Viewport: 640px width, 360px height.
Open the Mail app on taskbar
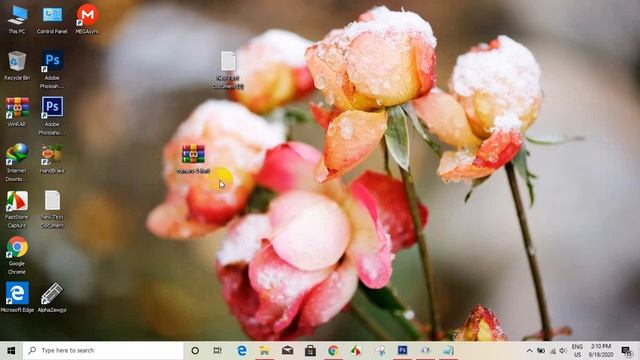tap(287, 350)
